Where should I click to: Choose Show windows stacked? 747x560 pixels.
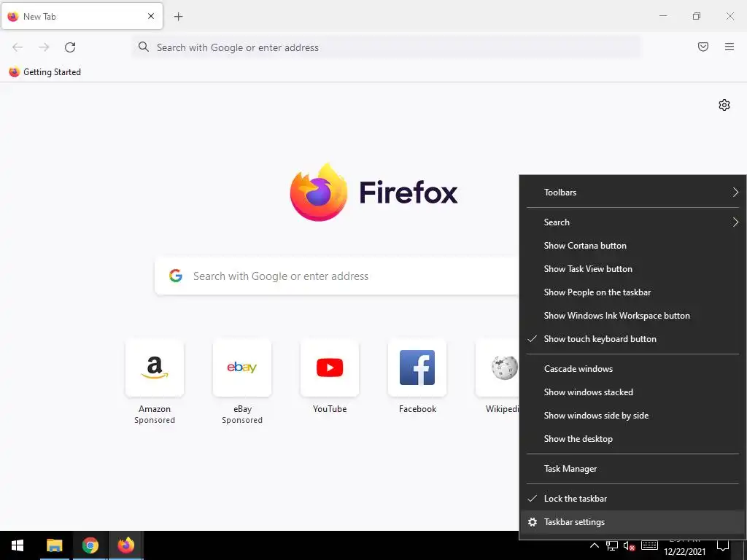pyautogui.click(x=632, y=392)
